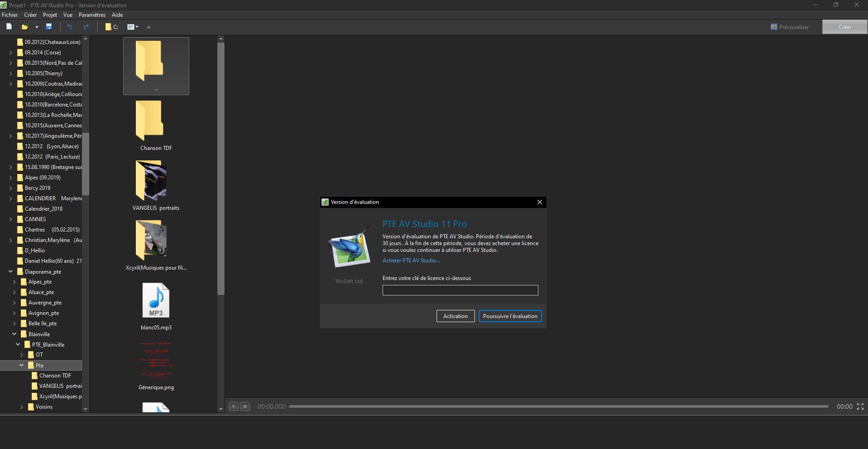Screen dimensions: 868x449
Task: Follow the Acheter PTE AV Studio link
Action: 411,261
